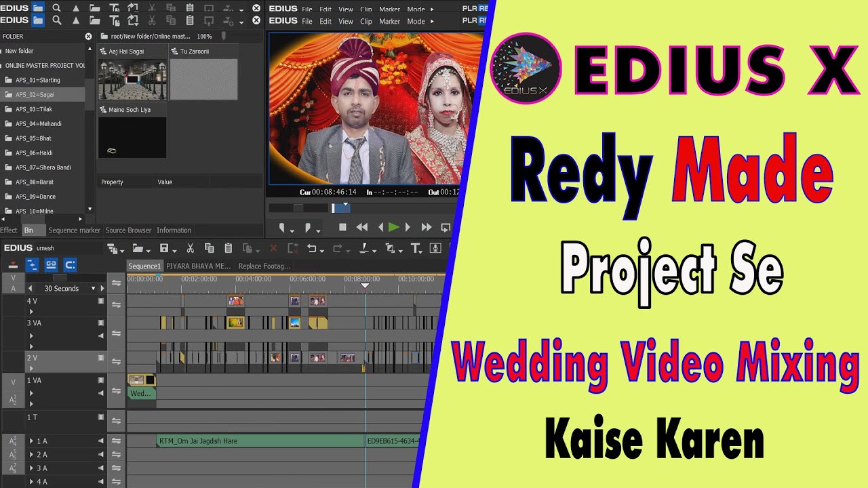Screen dimensions: 868x488
Task: Select the Aaj Hai Sagai clip thumbnail
Action: 132,79
